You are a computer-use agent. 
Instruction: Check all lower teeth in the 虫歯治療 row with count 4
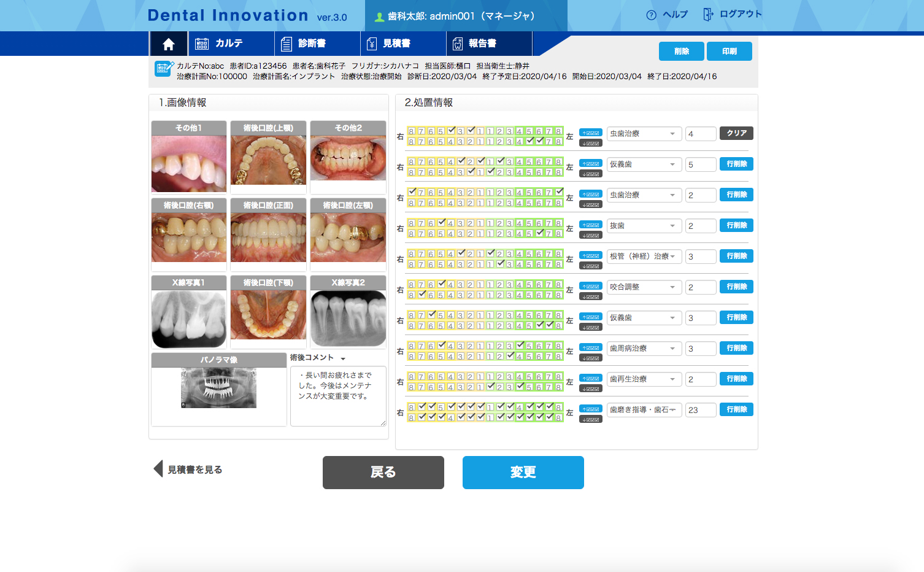tap(591, 143)
